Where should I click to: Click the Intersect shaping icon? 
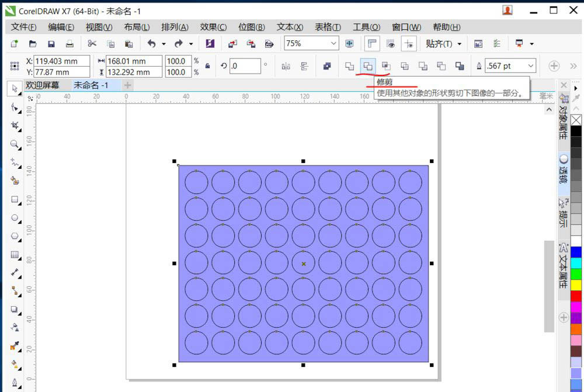(386, 66)
